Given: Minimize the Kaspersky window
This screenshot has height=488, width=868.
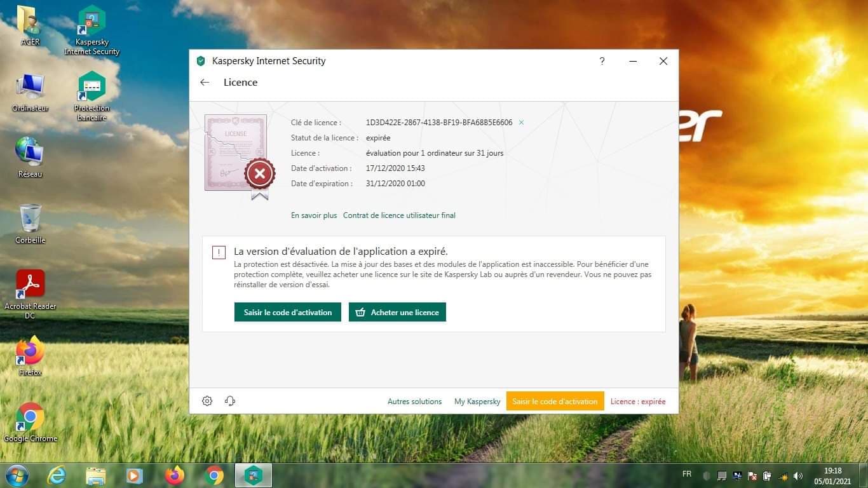Looking at the screenshot, I should click(633, 61).
